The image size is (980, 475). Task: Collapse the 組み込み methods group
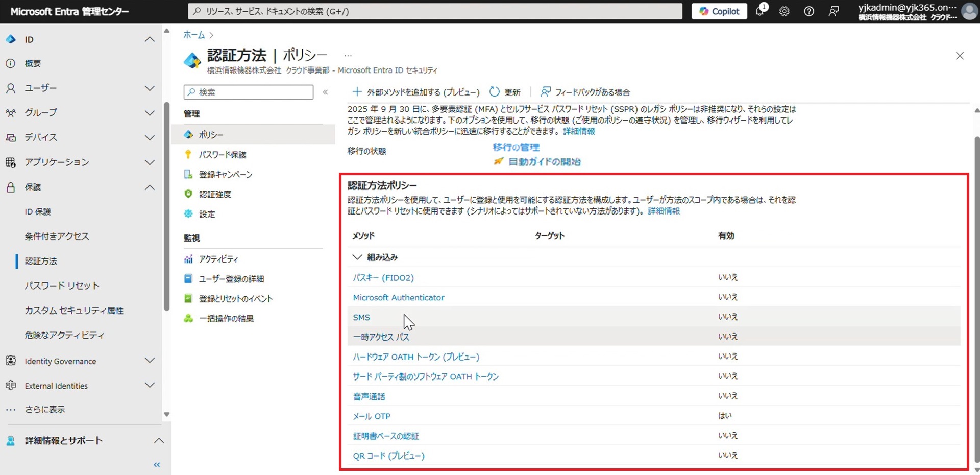click(357, 257)
